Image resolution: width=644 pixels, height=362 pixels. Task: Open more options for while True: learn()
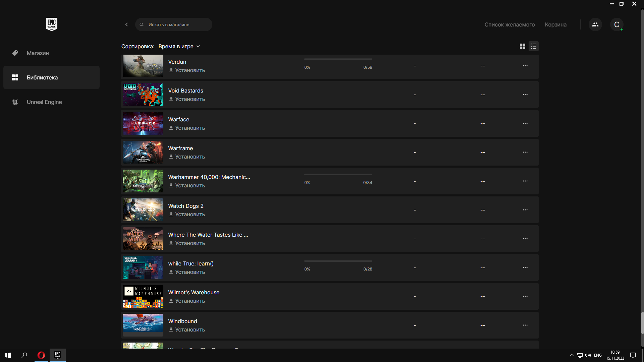coord(525,268)
